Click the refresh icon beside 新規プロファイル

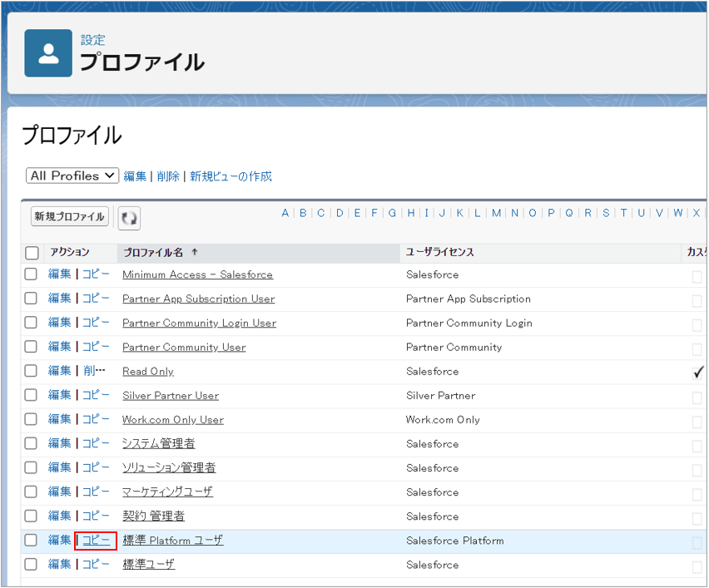129,218
